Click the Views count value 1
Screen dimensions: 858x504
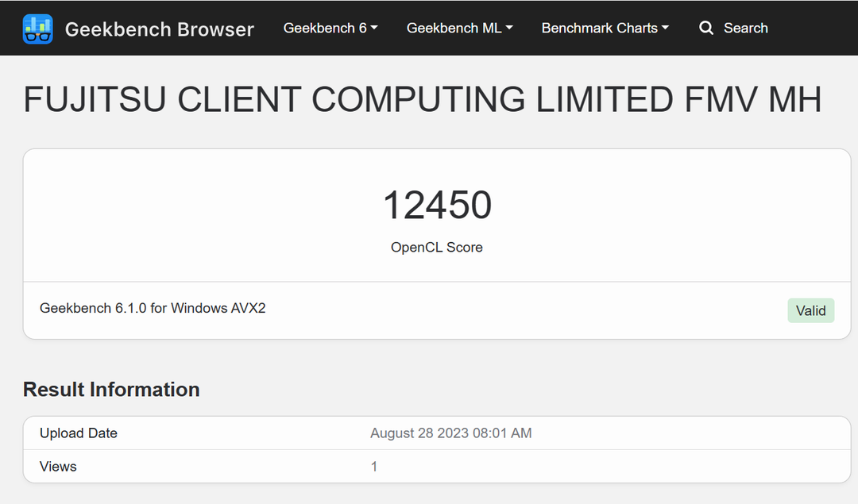374,467
